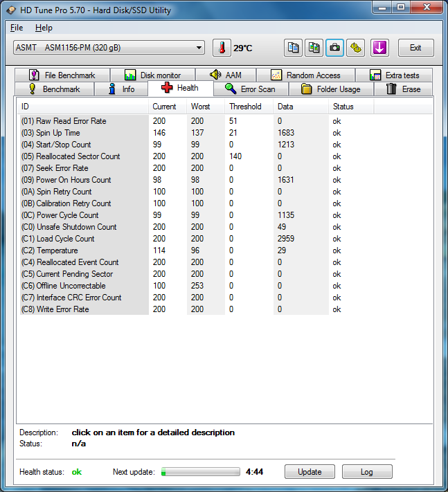
Task: Maximize the HD Tune Pro window
Action: [401, 7]
